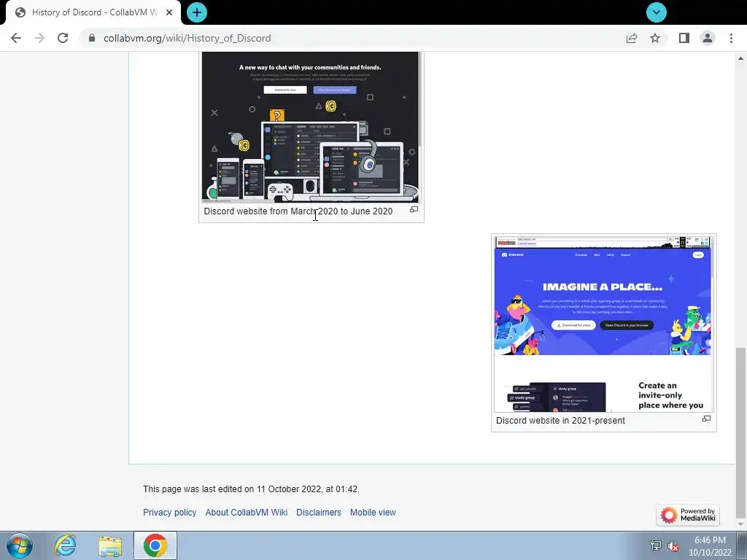
Task: Enlarge the March 2020 Discord website image
Action: point(414,209)
